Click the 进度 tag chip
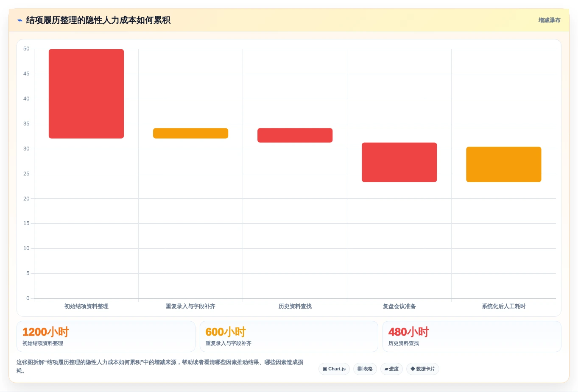This screenshot has width=578, height=392. click(391, 369)
